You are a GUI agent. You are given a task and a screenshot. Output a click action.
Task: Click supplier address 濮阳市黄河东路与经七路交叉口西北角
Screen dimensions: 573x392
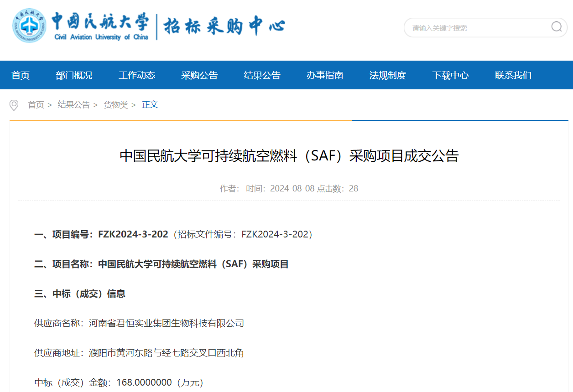point(167,353)
